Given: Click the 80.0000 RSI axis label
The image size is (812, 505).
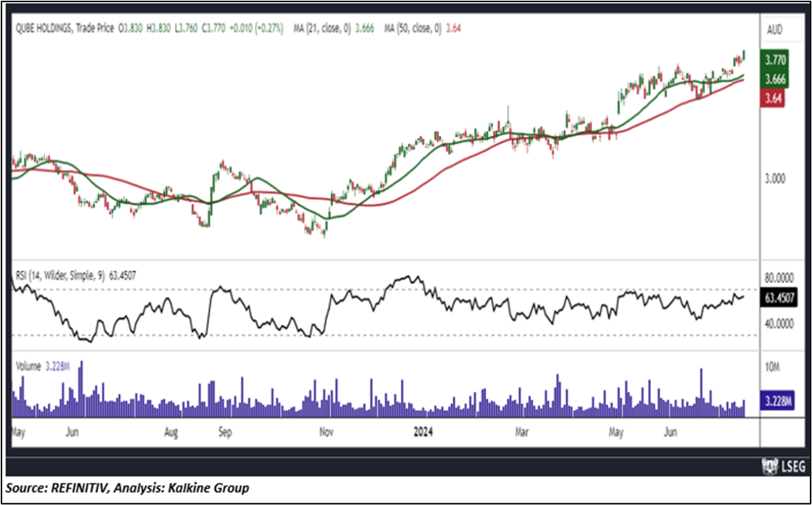Looking at the screenshot, I should pyautogui.click(x=779, y=278).
